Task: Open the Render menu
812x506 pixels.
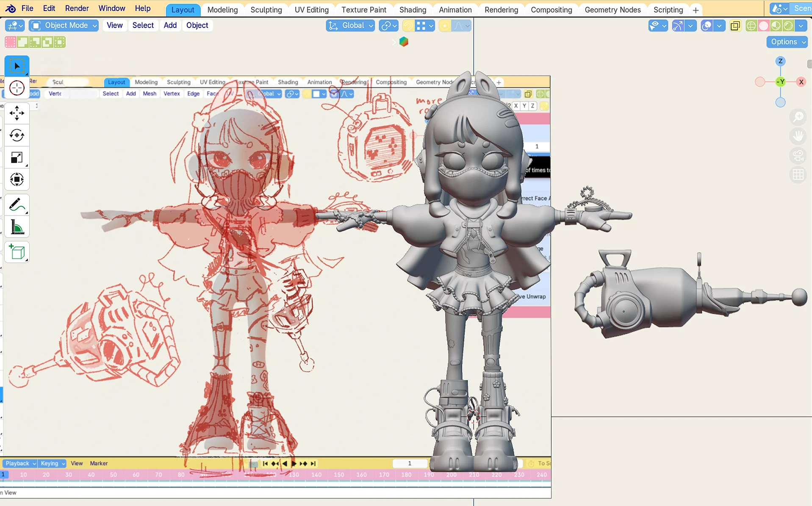Action: click(x=77, y=8)
